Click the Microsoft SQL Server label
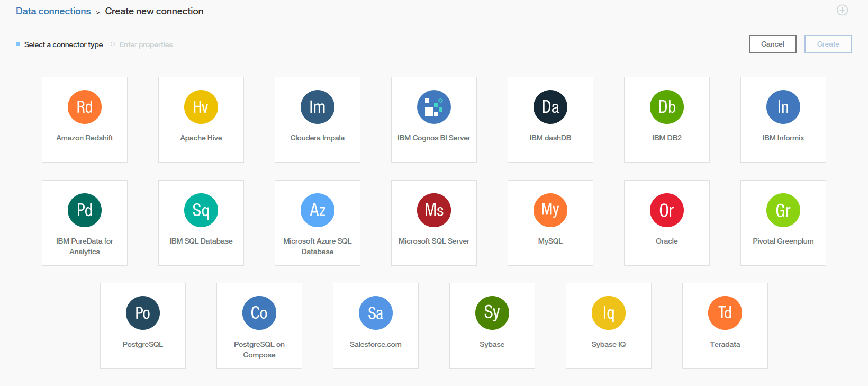 click(x=434, y=241)
